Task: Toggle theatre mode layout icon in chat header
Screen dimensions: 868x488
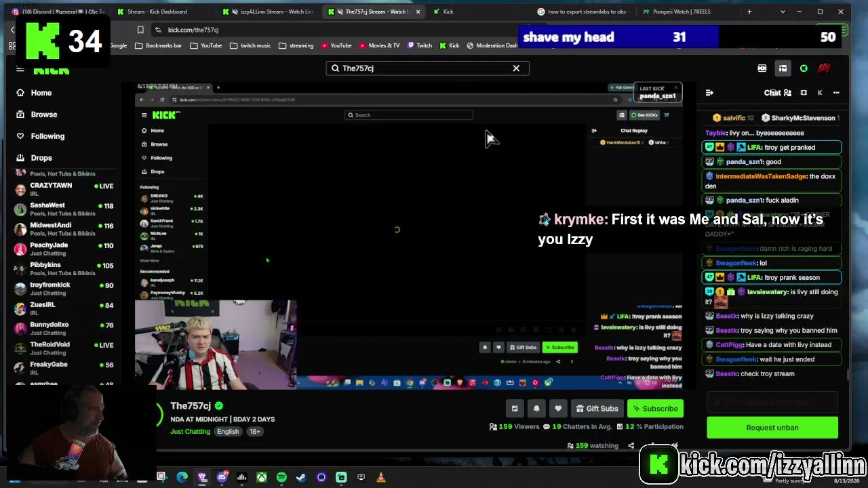Action: click(x=804, y=93)
